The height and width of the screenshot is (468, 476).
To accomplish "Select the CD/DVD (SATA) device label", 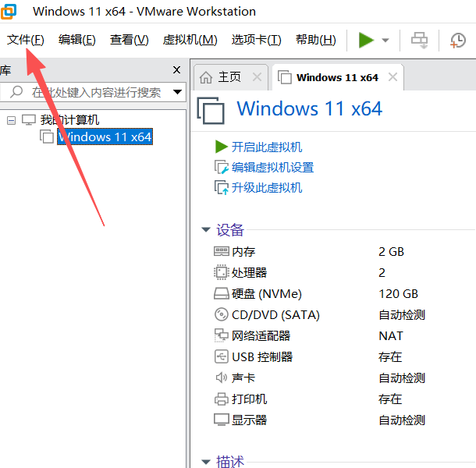I will coord(275,315).
